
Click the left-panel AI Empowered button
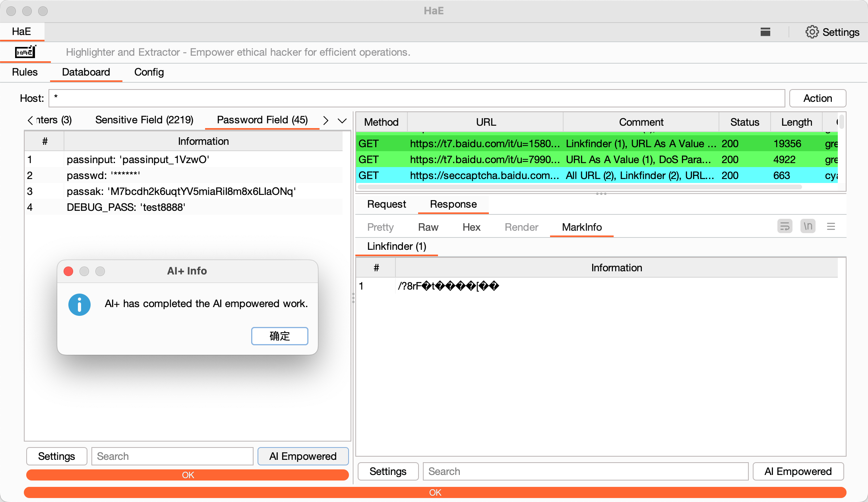[303, 456]
